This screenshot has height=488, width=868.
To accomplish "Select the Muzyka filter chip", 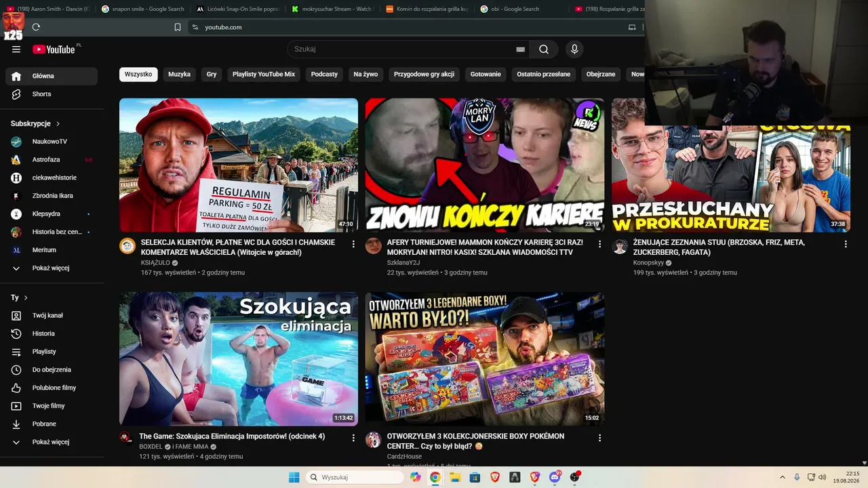I will tap(179, 74).
